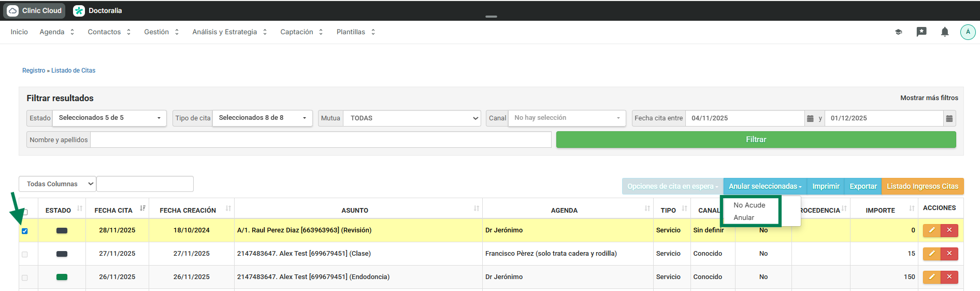Open the Todas Columnas dropdown
Viewport: 980px width, 291px height.
[57, 184]
